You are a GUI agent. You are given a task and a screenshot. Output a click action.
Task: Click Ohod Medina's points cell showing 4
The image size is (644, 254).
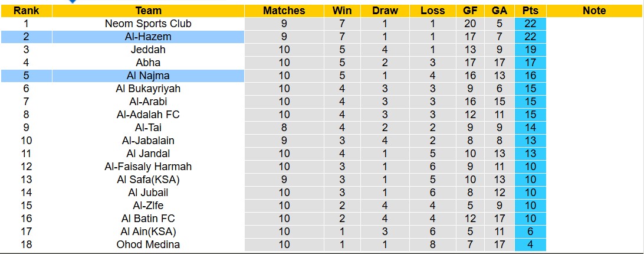tap(530, 245)
